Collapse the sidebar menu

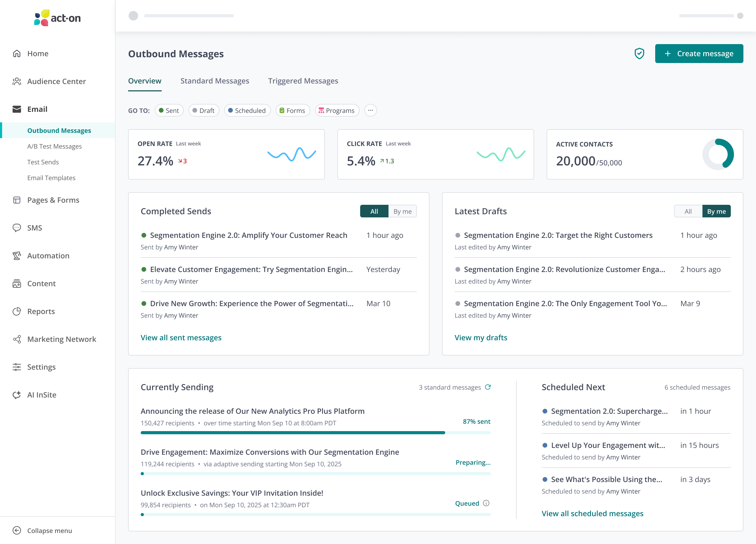pyautogui.click(x=42, y=530)
